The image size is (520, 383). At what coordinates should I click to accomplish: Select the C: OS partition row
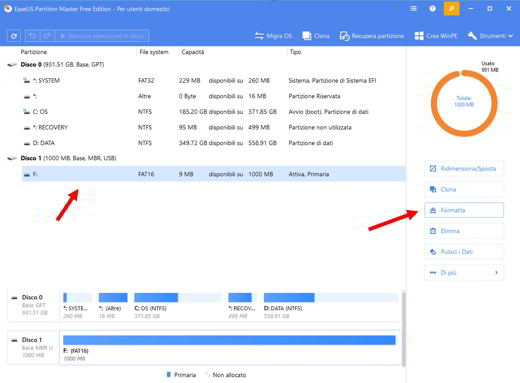213,112
